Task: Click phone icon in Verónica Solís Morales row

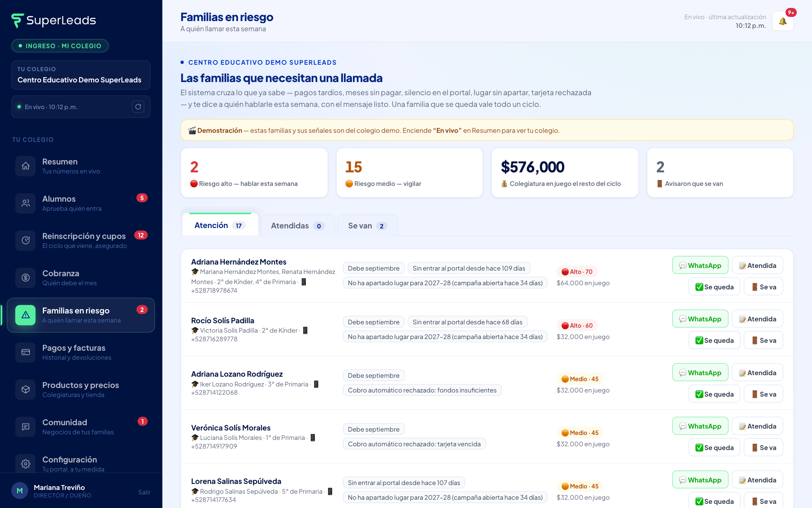Action: (x=313, y=438)
